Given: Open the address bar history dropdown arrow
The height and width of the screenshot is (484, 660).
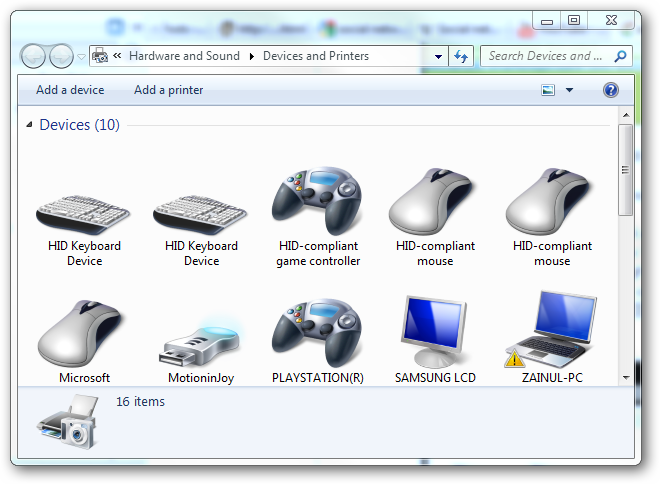Looking at the screenshot, I should 438,56.
